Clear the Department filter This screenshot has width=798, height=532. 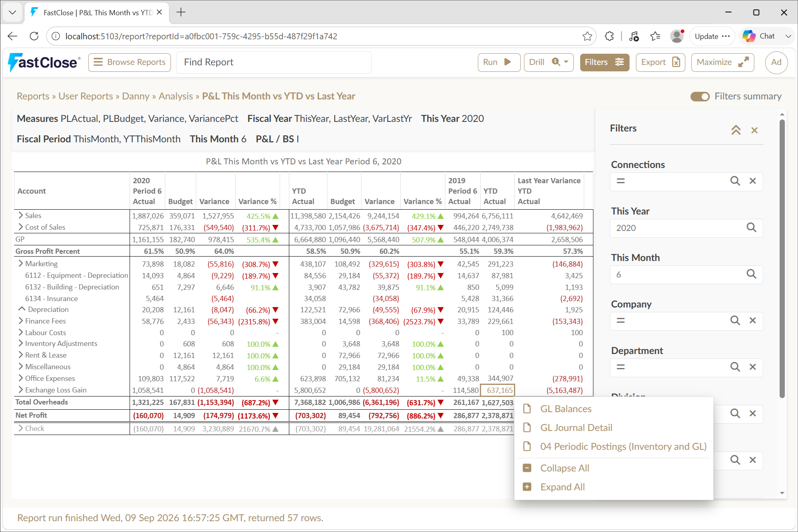[x=753, y=367]
